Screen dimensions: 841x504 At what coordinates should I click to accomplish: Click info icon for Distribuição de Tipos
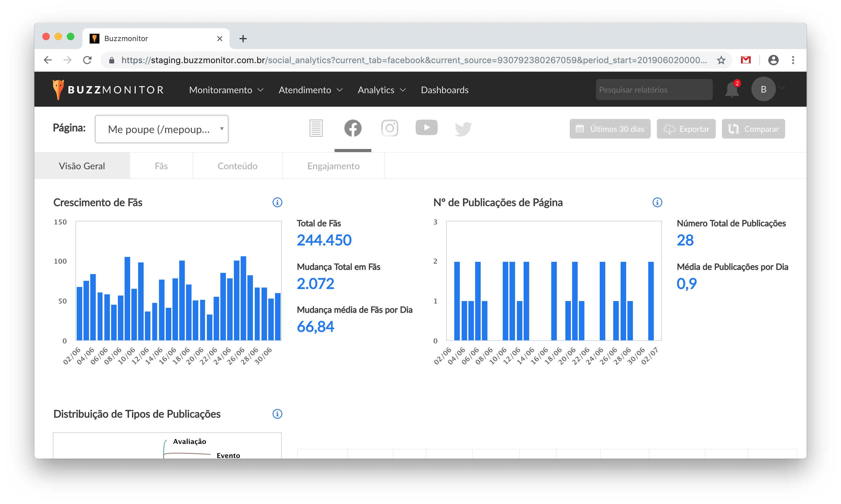click(x=277, y=414)
